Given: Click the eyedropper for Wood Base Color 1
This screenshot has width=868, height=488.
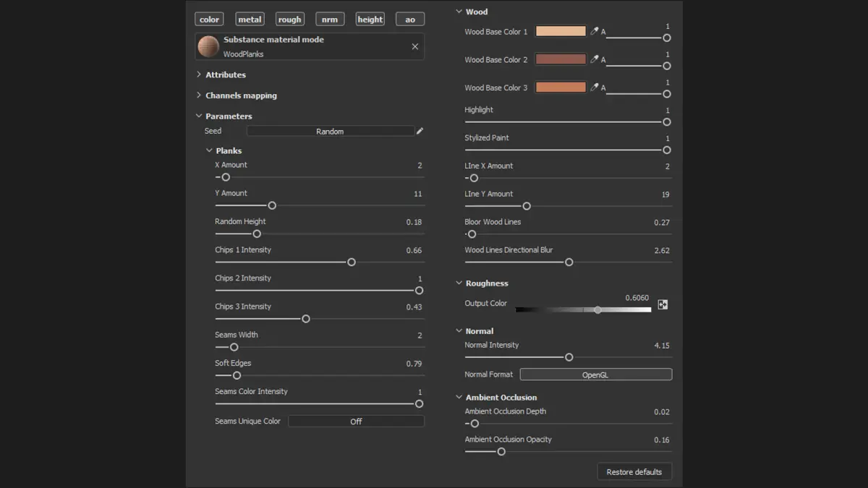Looking at the screenshot, I should (595, 31).
